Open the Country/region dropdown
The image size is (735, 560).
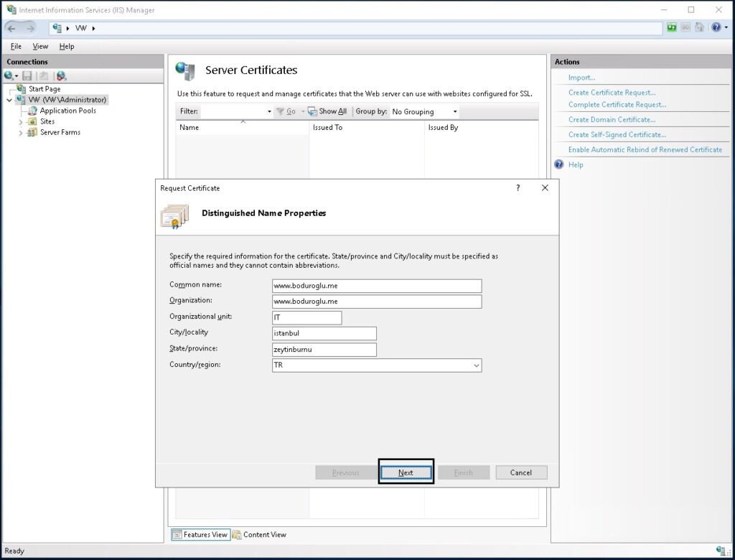(476, 365)
